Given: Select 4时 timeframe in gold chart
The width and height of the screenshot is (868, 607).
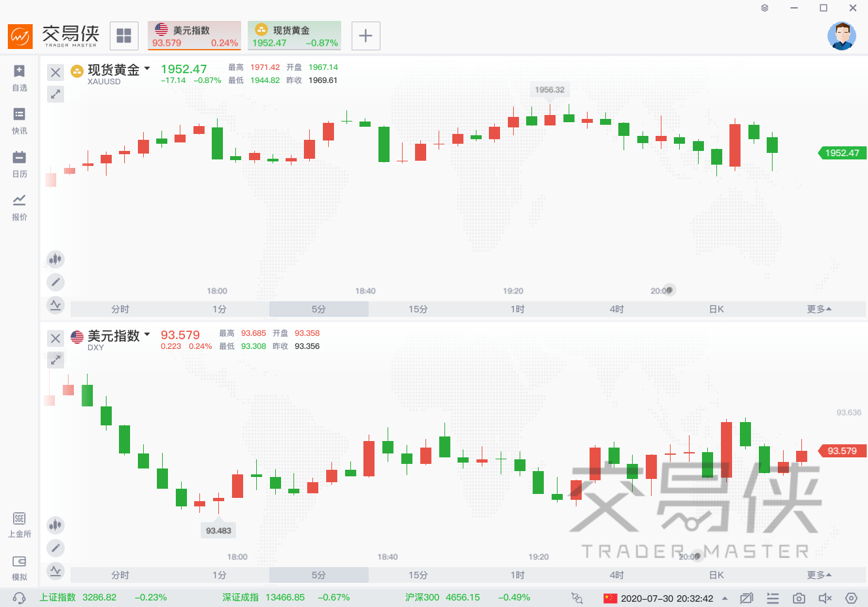Looking at the screenshot, I should 617,309.
